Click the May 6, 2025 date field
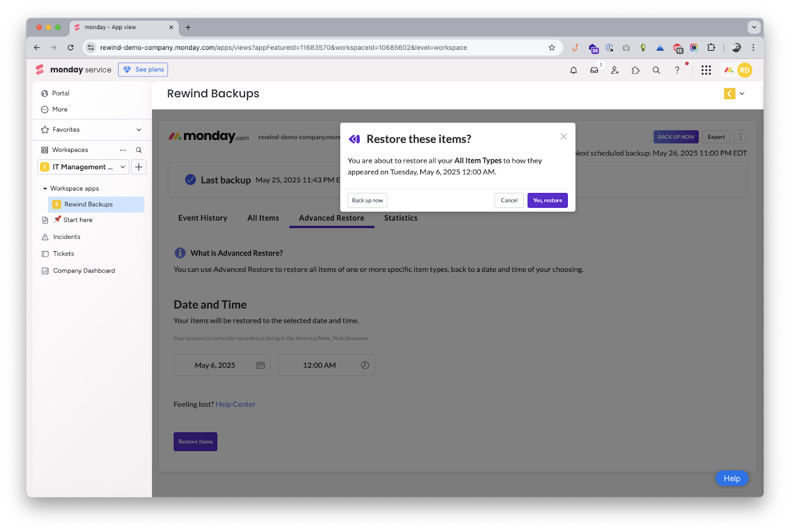 pos(222,365)
